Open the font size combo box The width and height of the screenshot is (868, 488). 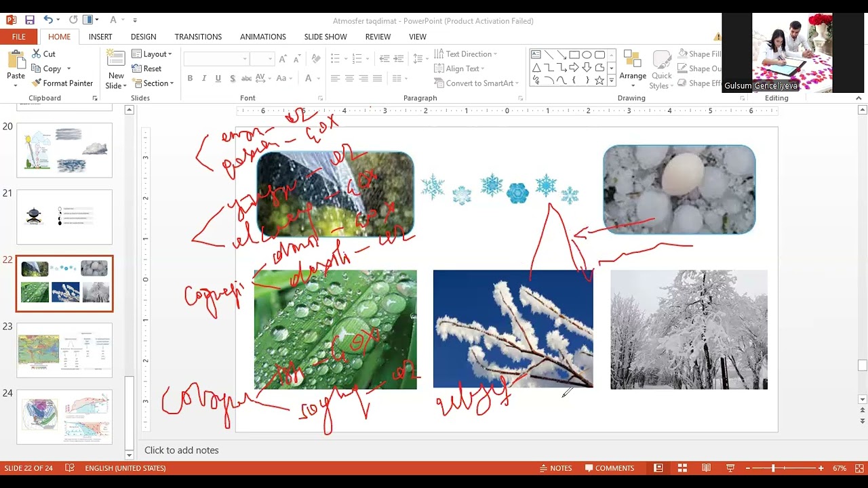click(x=261, y=59)
